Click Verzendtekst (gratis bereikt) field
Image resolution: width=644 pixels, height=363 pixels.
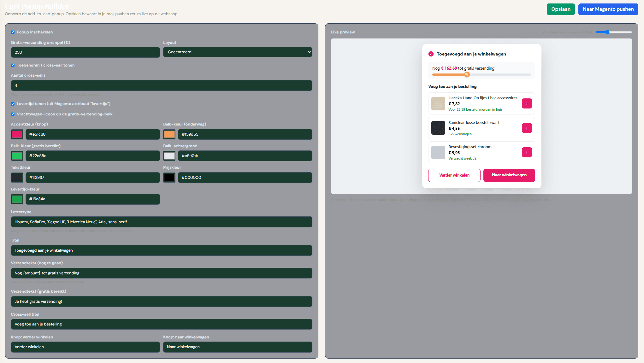pos(162,302)
